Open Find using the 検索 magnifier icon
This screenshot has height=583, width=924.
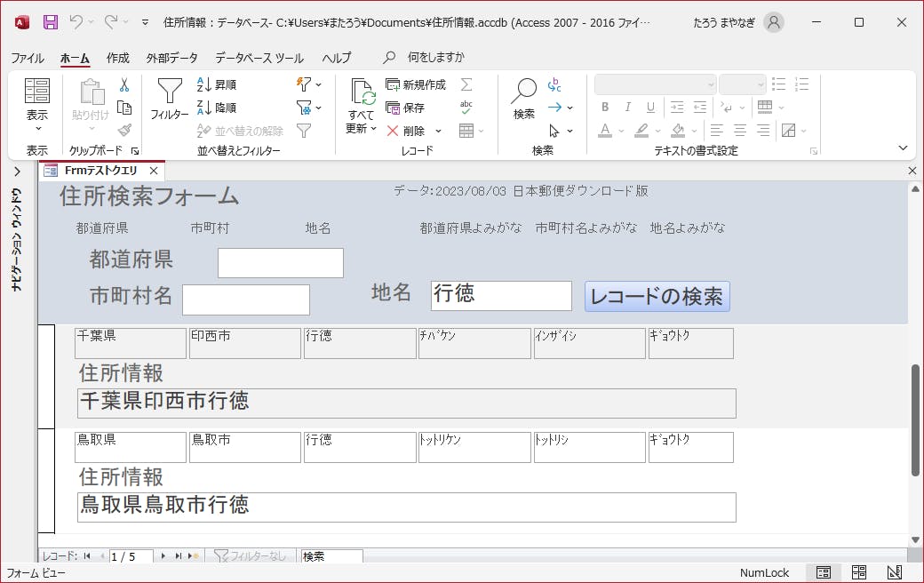[524, 98]
